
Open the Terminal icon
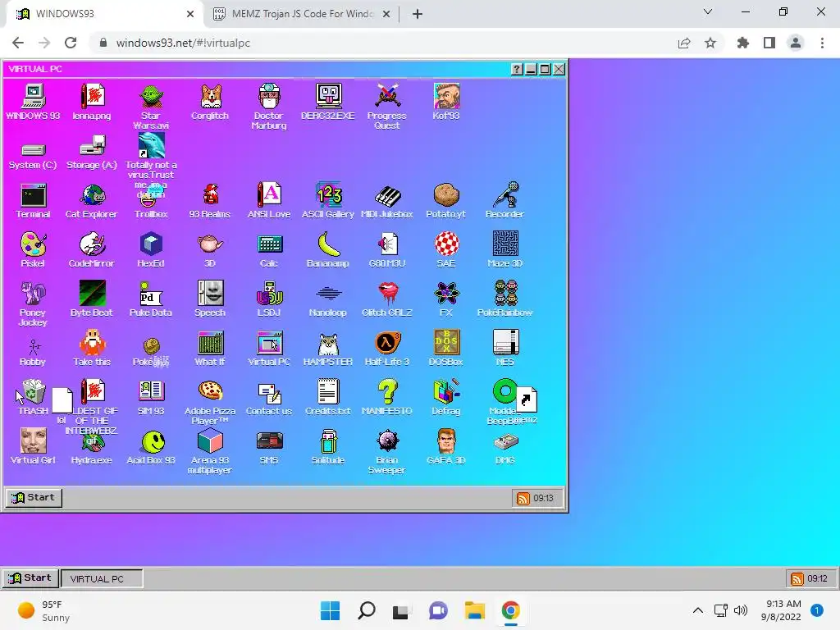(x=33, y=195)
